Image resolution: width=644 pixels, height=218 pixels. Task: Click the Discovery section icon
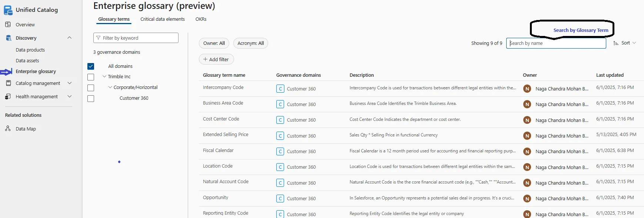point(8,38)
